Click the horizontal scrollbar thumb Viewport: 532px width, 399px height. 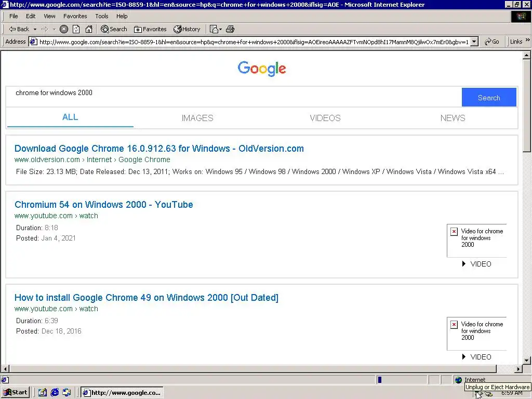coord(253,369)
